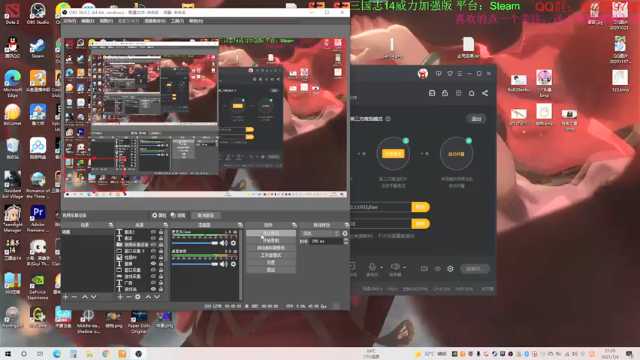Viewport: 640px width, 360px height.
Task: Pop out the Scenes (场景) dock
Action: coord(111,225)
